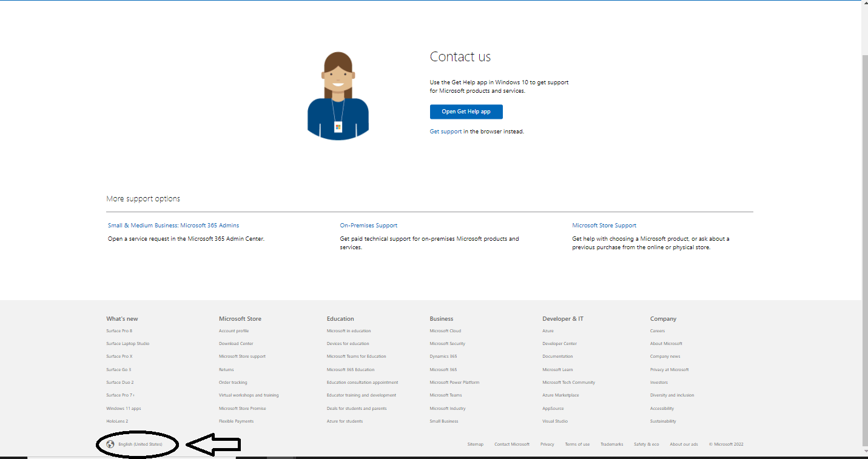Go to Microsoft Learn

pyautogui.click(x=557, y=370)
